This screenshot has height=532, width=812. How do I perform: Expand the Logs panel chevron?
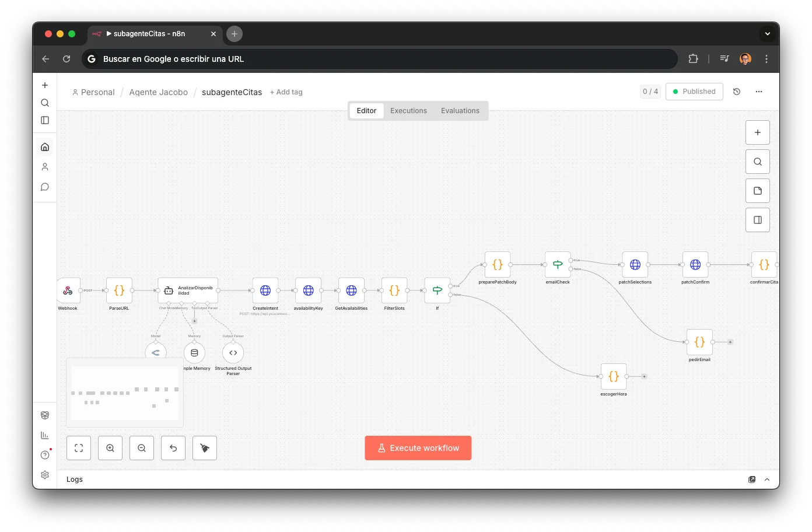[x=766, y=479]
